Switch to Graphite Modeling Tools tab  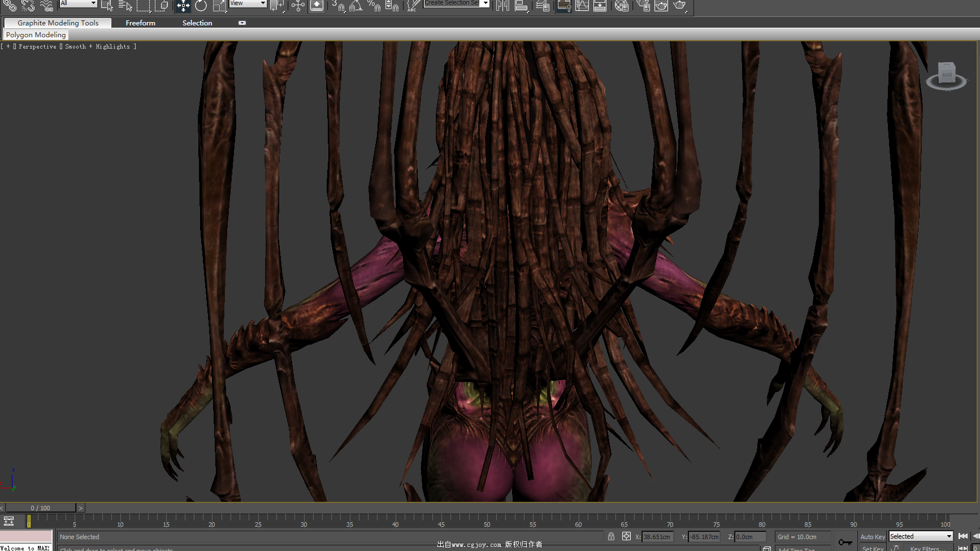[x=58, y=23]
